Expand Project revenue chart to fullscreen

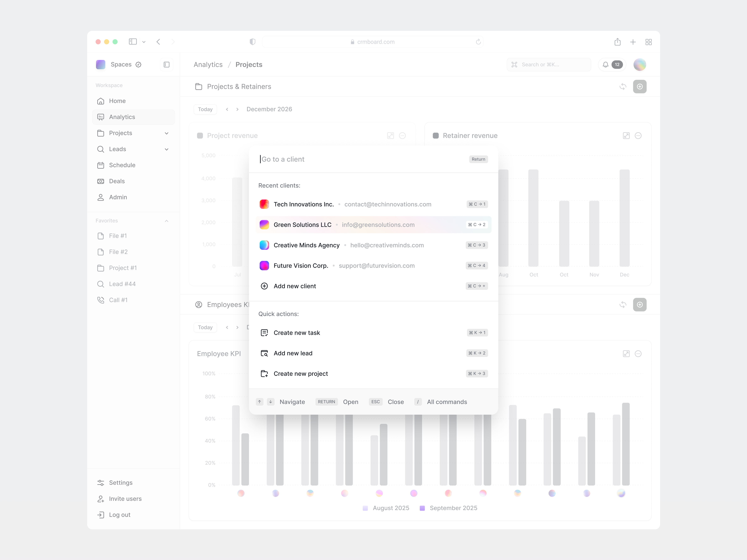(x=390, y=135)
